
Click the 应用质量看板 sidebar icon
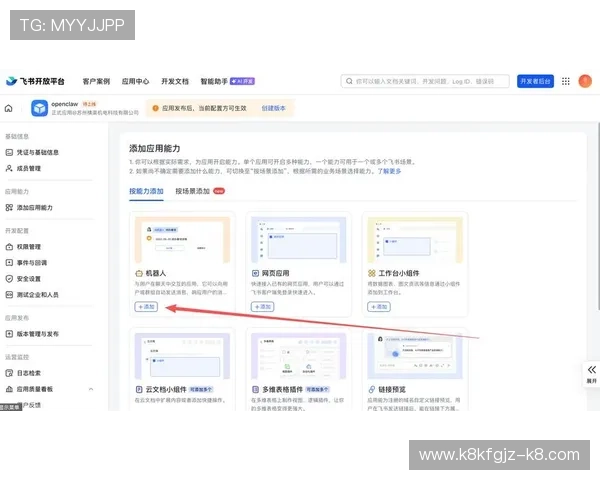[x=9, y=389]
